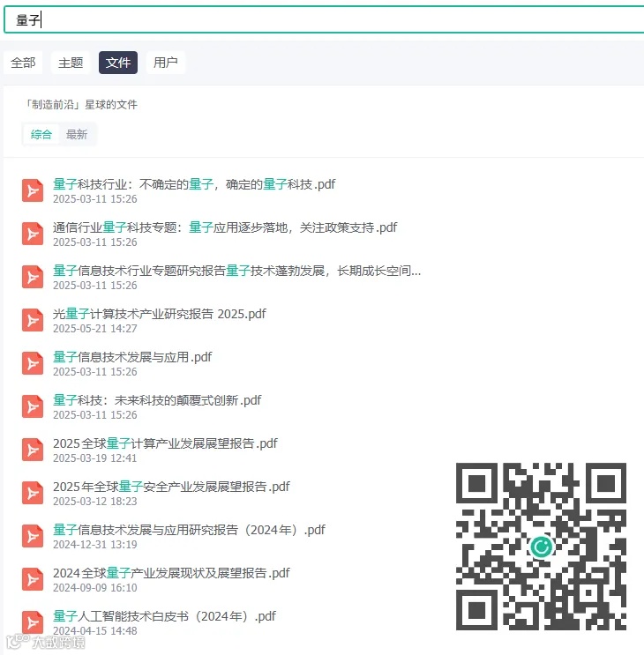Click the PDF icon for 量子信息技术发展与应用研究报告（2024年）
The image size is (644, 655).
pos(33,536)
